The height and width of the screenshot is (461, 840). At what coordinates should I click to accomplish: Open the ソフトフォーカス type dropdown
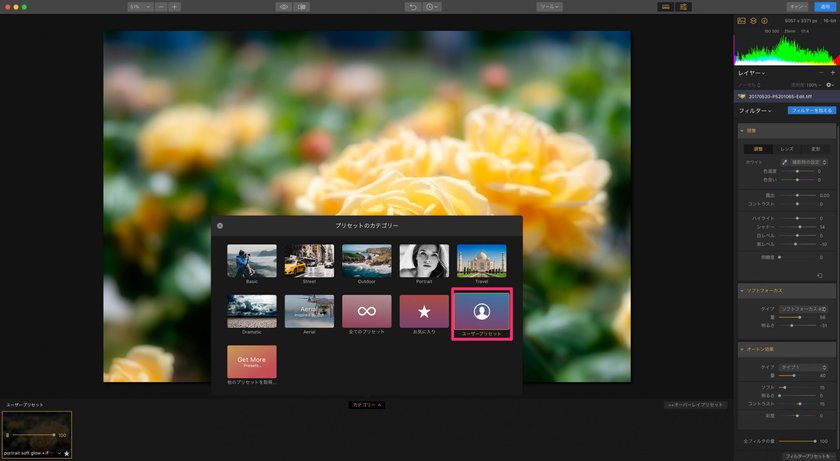pos(803,309)
